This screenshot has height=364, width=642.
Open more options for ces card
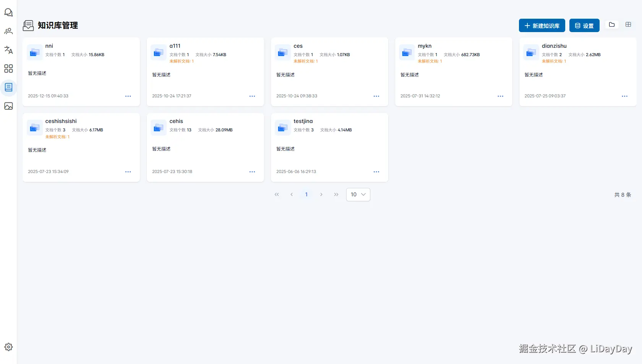[x=376, y=96]
